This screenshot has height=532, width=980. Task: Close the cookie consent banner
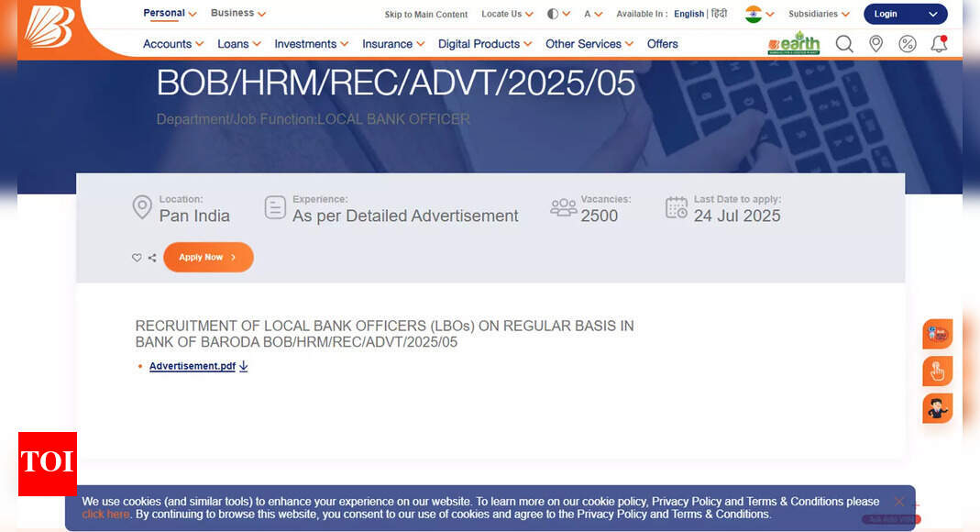[x=898, y=502]
